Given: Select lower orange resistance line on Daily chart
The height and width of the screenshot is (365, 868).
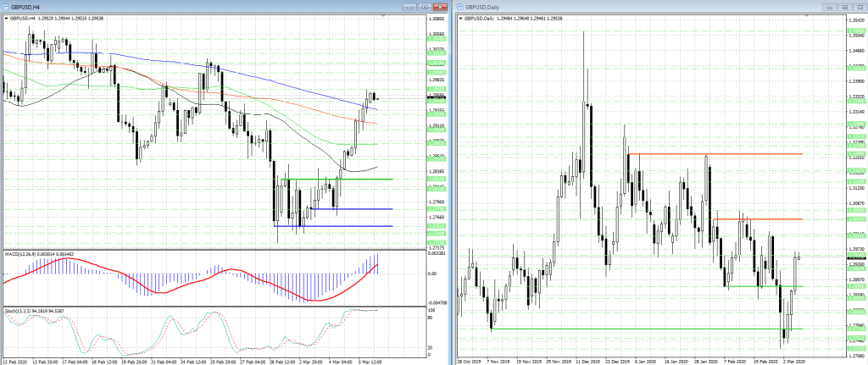Looking at the screenshot, I should [758, 219].
